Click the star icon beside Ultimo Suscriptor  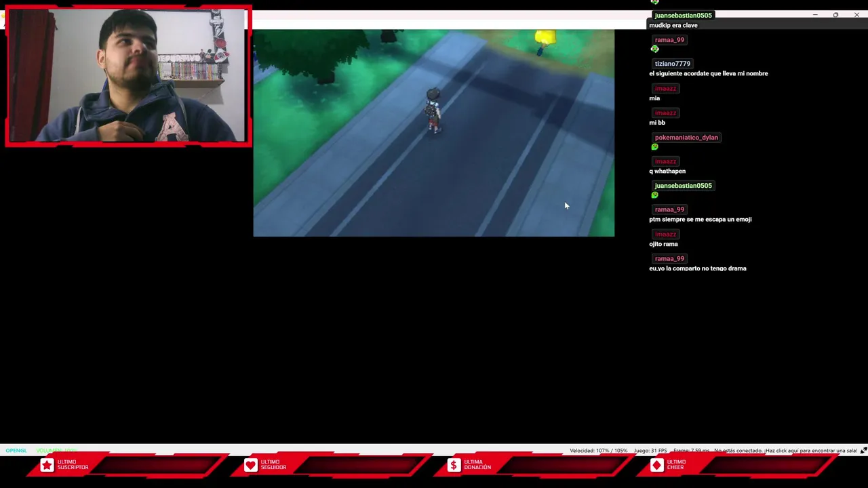coord(47,465)
